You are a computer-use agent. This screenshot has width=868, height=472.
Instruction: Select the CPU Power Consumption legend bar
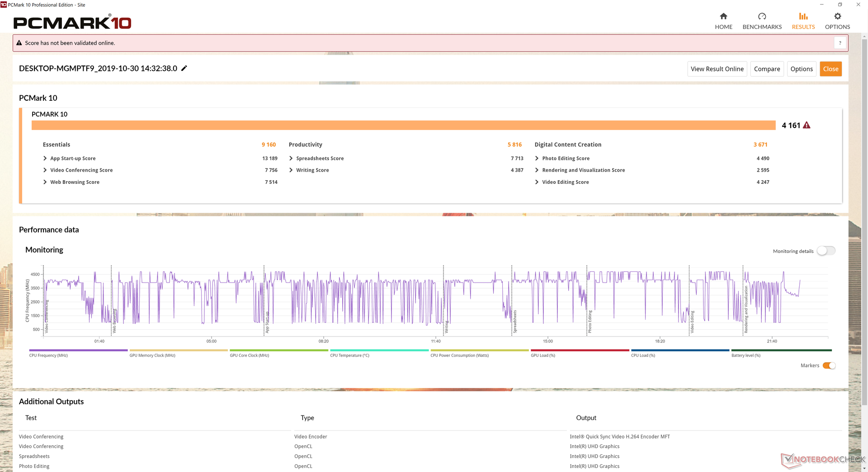480,350
